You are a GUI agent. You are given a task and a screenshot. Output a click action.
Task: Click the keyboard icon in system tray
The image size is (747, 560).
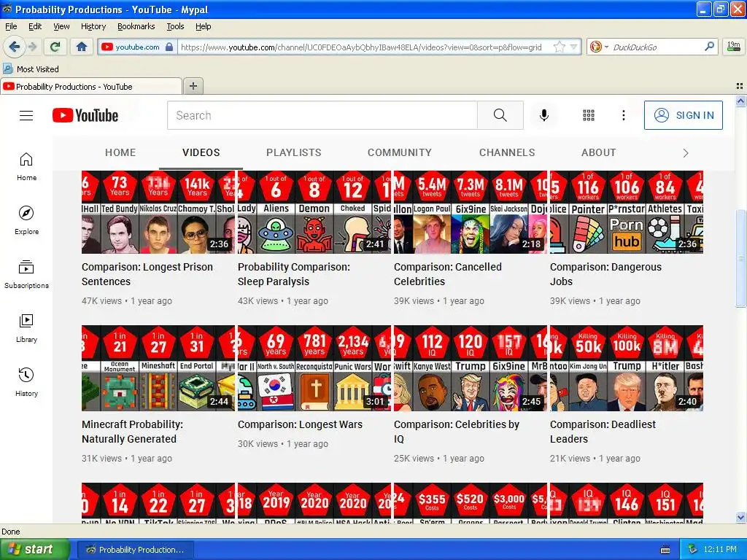point(665,550)
